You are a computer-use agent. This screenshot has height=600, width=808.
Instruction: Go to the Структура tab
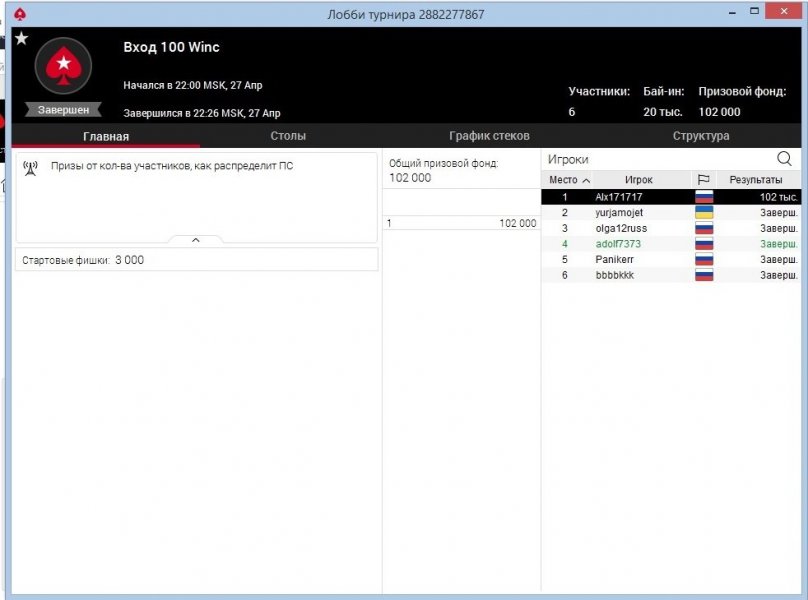(700, 136)
